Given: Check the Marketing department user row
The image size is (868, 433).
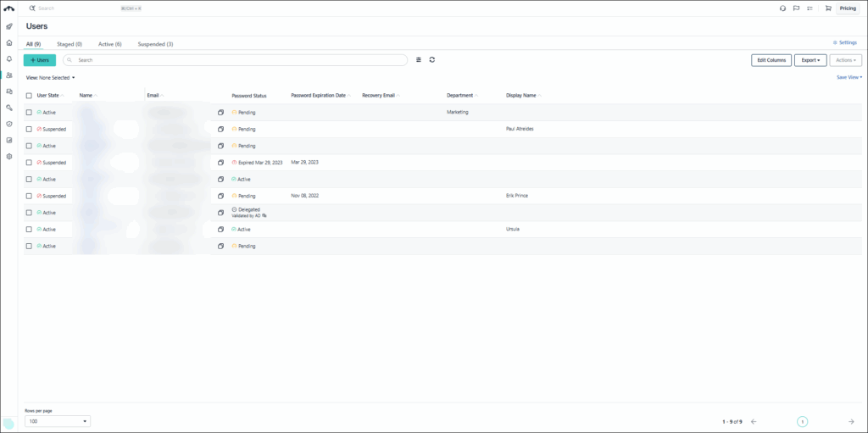Looking at the screenshot, I should pyautogui.click(x=29, y=113).
